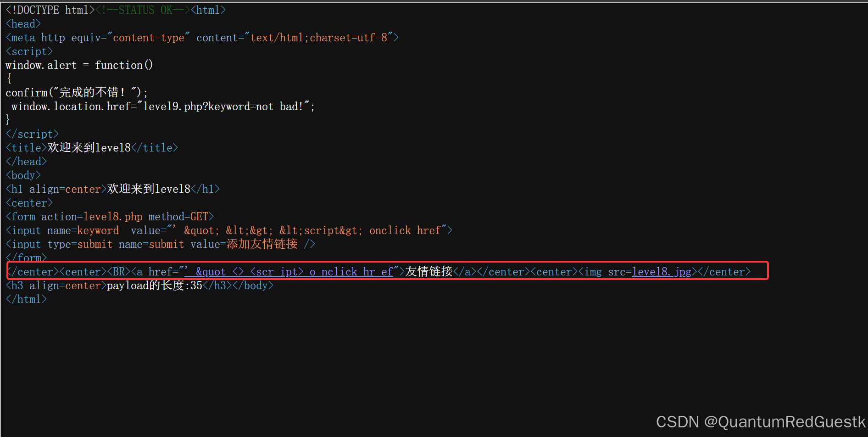Viewport: 868px width, 437px height.
Task: Click the opening script tag line
Action: (x=29, y=51)
